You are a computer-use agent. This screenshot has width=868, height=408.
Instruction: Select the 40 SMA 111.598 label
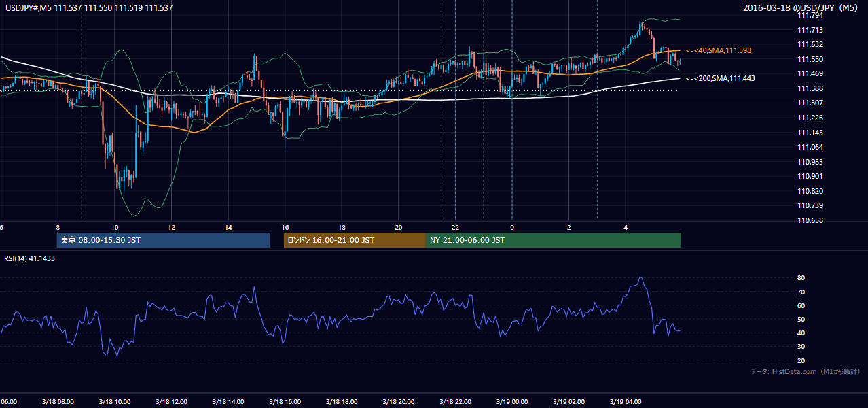719,50
